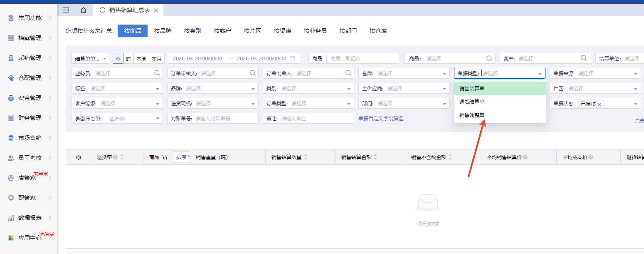Select 今 quick date toggle
The height and width of the screenshot is (254, 644).
tap(118, 59)
